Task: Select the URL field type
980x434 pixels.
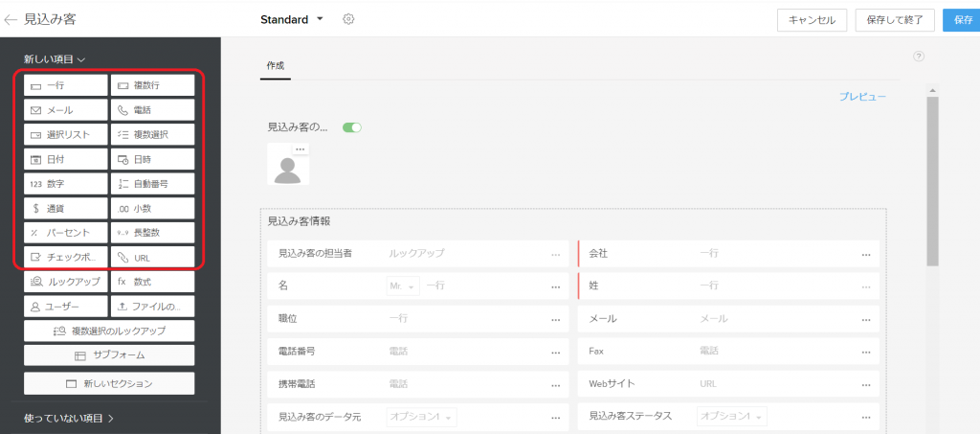Action: pos(152,258)
